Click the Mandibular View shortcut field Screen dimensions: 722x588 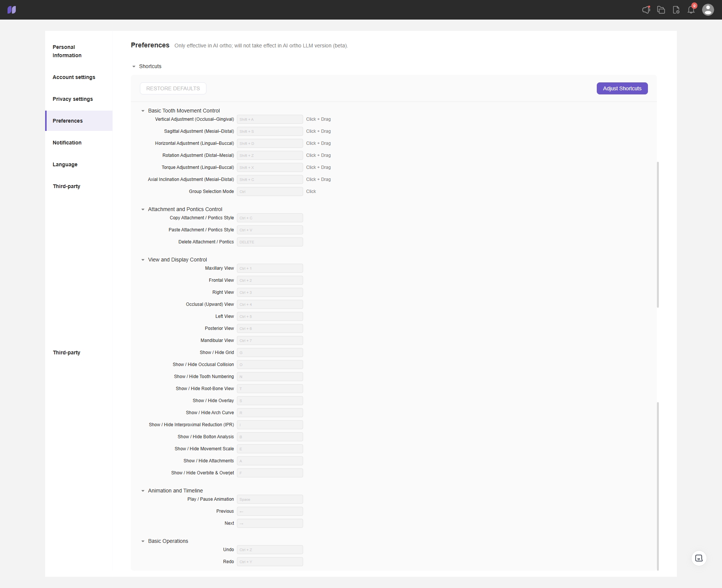[x=270, y=340]
